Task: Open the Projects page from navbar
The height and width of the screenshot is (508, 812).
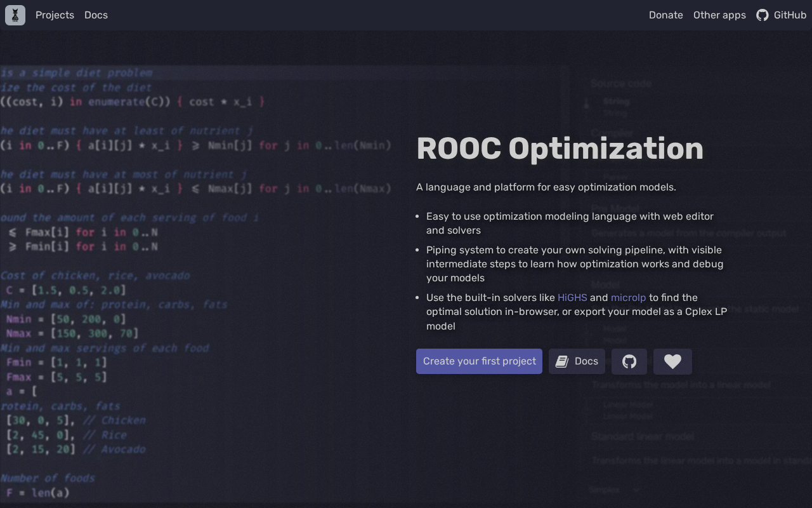Action: pos(55,15)
